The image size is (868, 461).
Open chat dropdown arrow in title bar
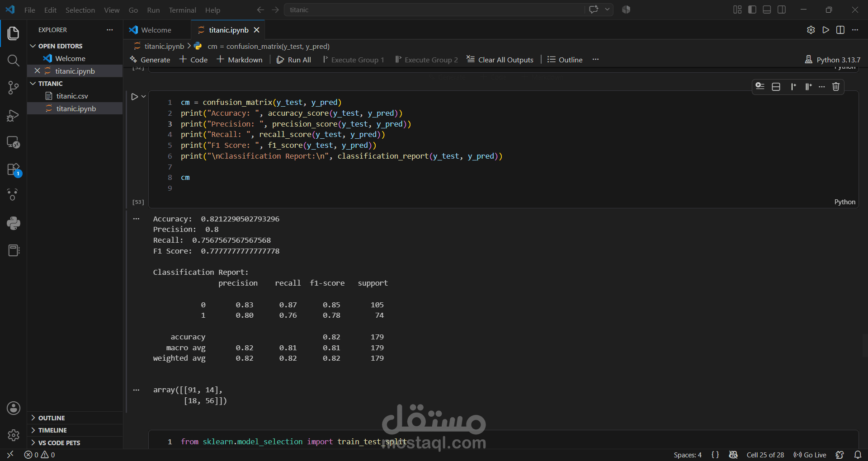tap(607, 9)
